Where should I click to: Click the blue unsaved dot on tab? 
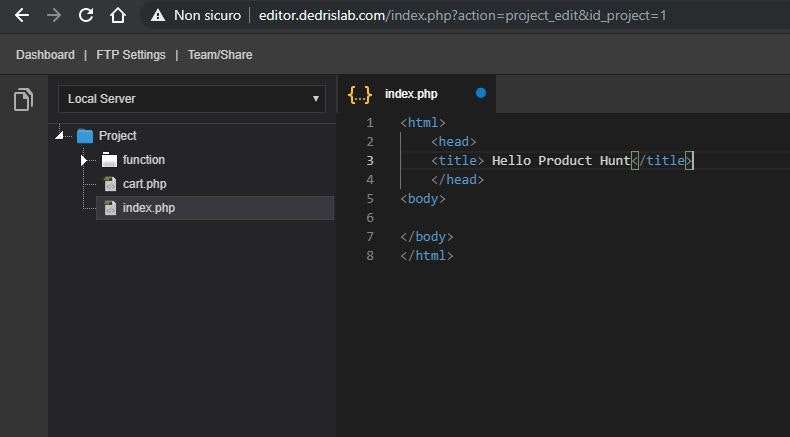[x=481, y=93]
